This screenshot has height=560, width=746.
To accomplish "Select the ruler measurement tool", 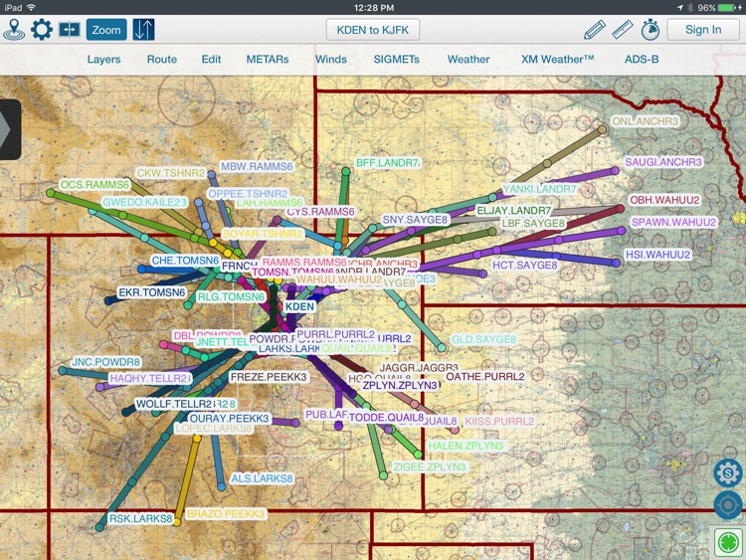I will click(x=623, y=30).
